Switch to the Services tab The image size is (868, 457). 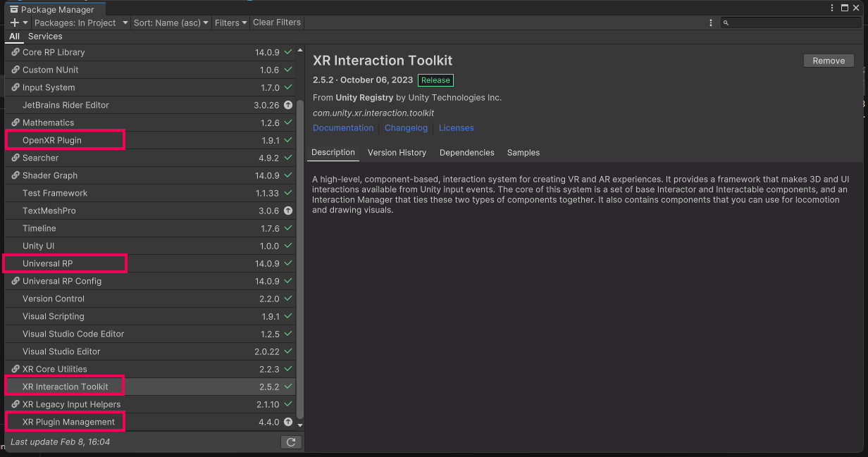point(45,36)
